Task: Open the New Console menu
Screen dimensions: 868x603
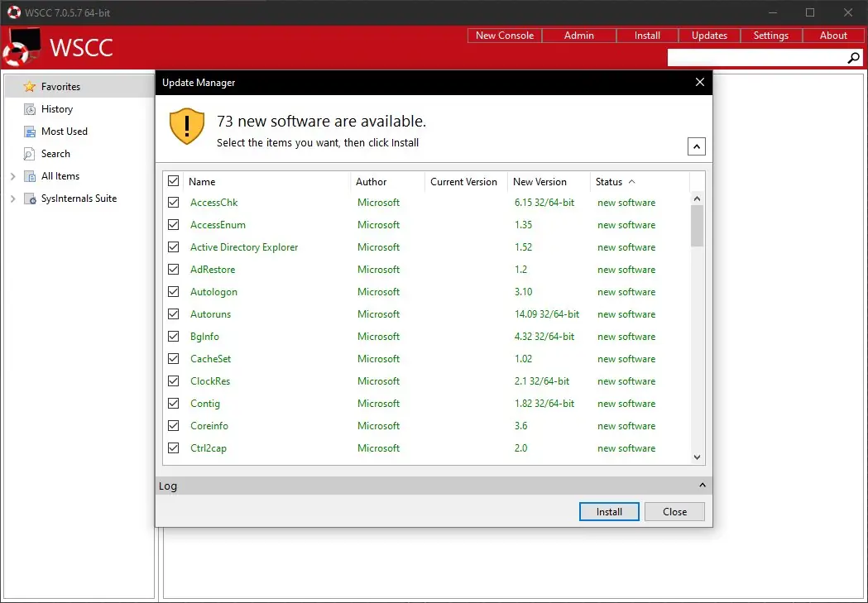Action: [504, 36]
